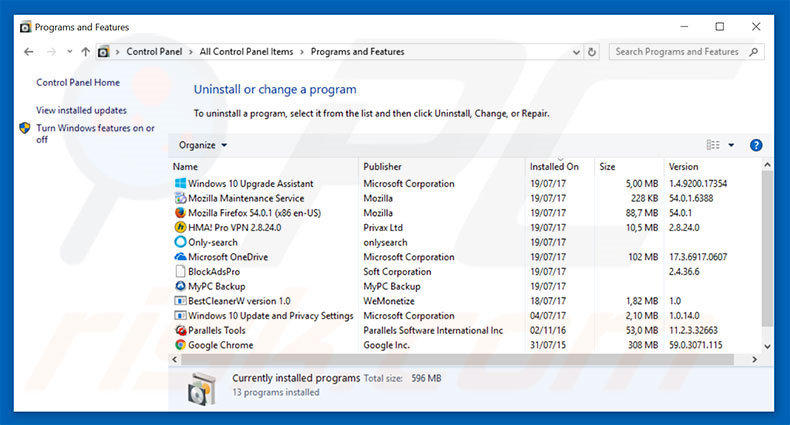Select Mozilla Maintenance Service entry
Screen dimensions: 790x425
click(246, 198)
